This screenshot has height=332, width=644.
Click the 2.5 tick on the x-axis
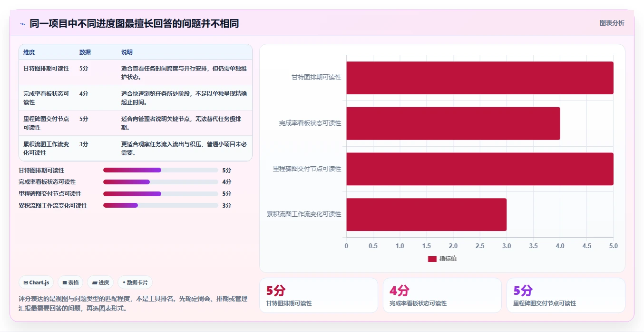[x=480, y=246]
